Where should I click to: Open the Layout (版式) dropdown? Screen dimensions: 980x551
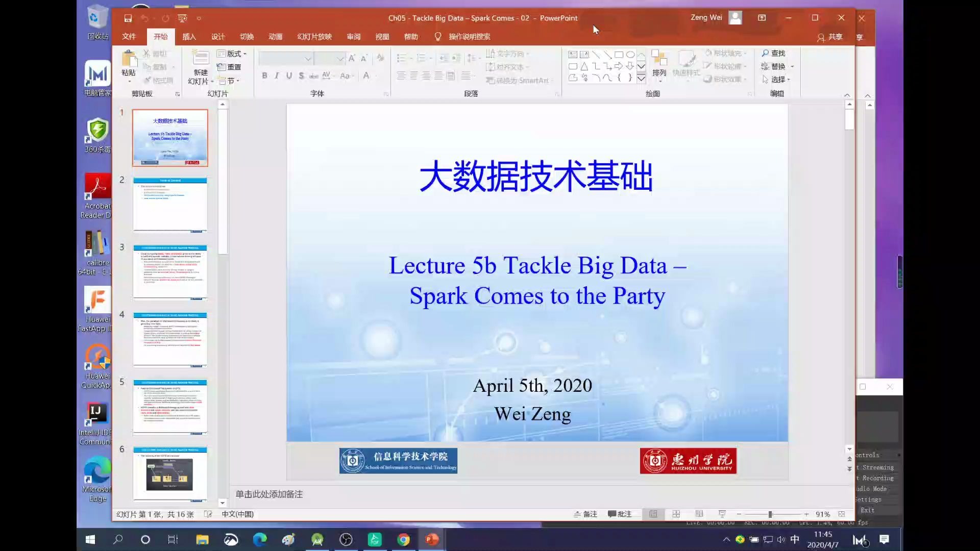(233, 54)
